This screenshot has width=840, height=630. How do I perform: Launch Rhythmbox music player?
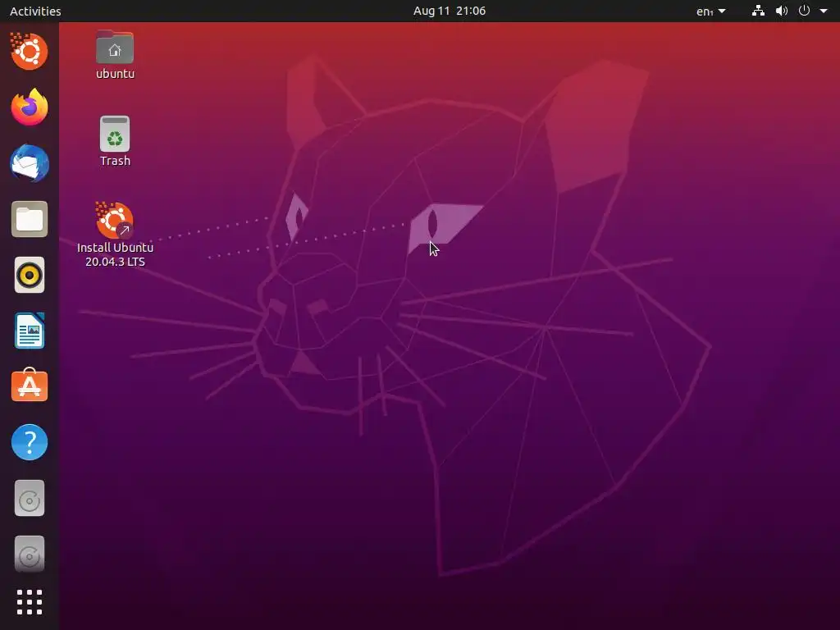(30, 276)
